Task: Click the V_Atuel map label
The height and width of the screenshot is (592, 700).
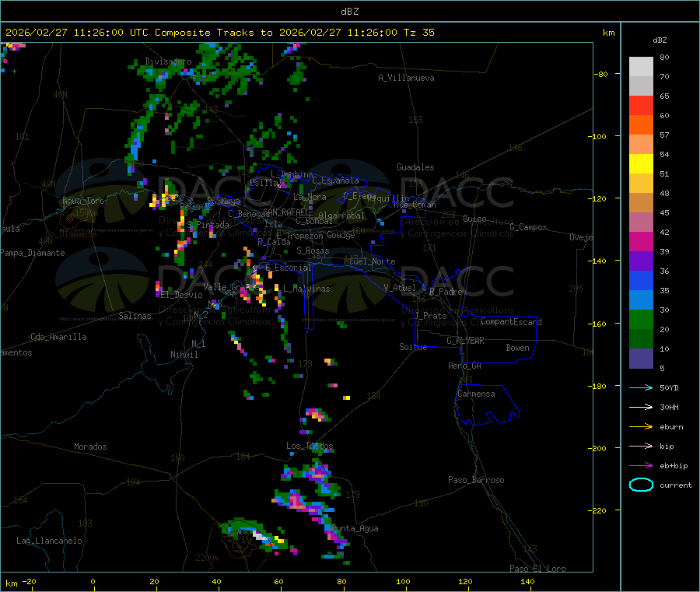Action: (400, 288)
